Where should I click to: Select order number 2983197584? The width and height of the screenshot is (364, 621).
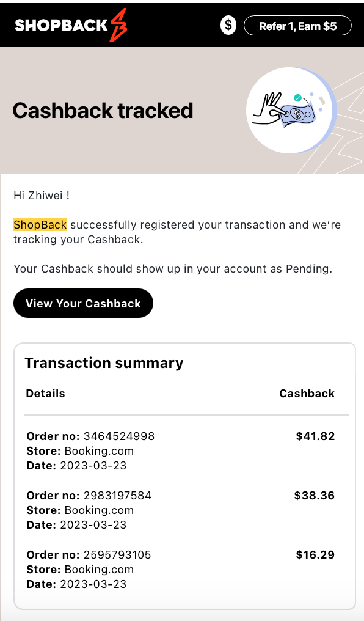pyautogui.click(x=117, y=496)
